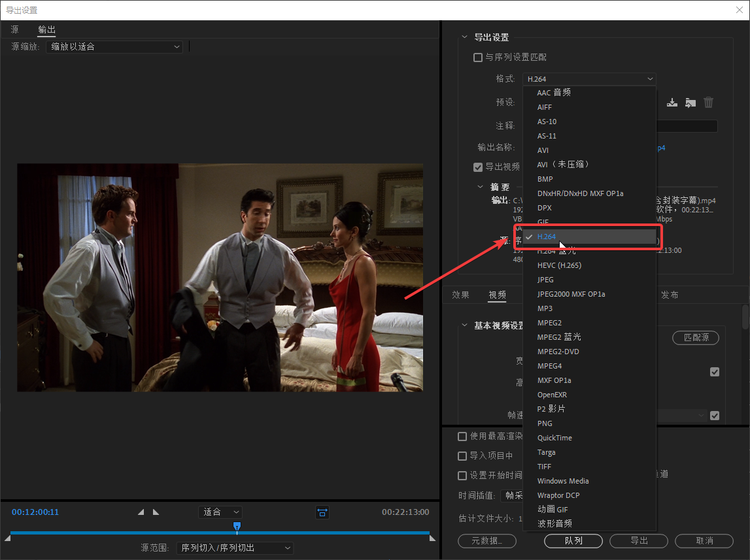Viewport: 750px width, 560px height.
Task: Open the time interpolation dropdown
Action: coord(512,495)
